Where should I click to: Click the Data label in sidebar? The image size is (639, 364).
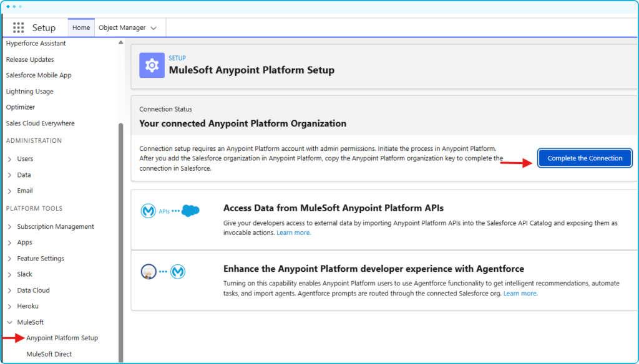click(x=24, y=175)
